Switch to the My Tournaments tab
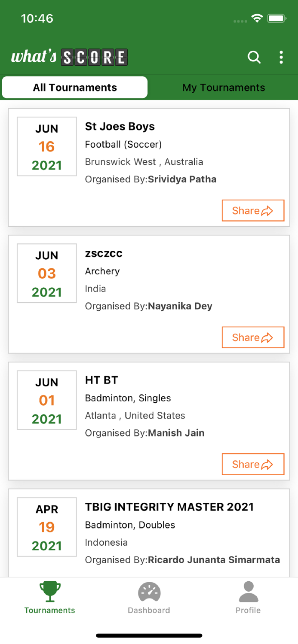 coord(224,88)
